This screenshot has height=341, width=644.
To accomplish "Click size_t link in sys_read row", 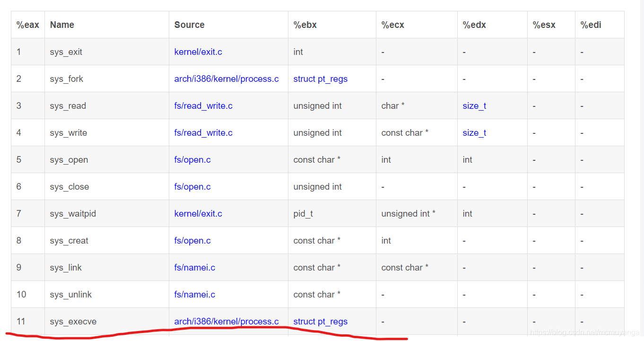I will pos(474,106).
